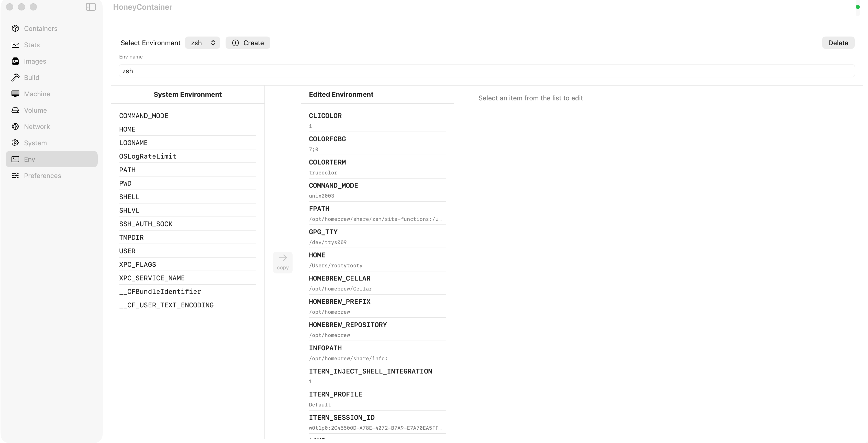Edit INFOPATH entry
The width and height of the screenshot is (868, 443).
point(377,353)
